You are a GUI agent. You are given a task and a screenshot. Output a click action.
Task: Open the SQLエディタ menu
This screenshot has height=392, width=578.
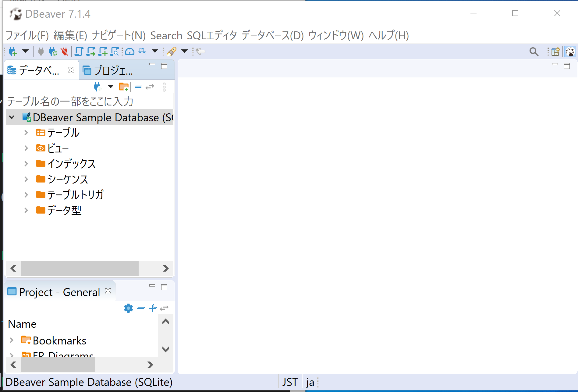point(212,35)
